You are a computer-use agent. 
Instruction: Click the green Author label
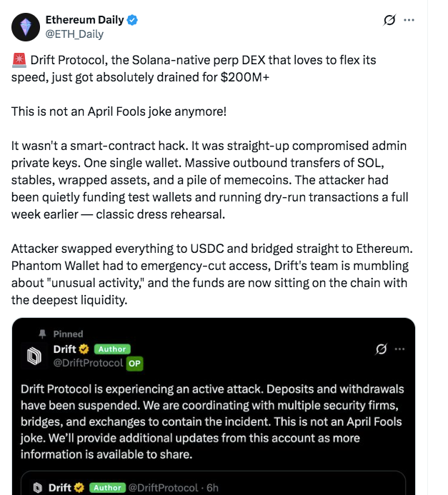click(111, 349)
